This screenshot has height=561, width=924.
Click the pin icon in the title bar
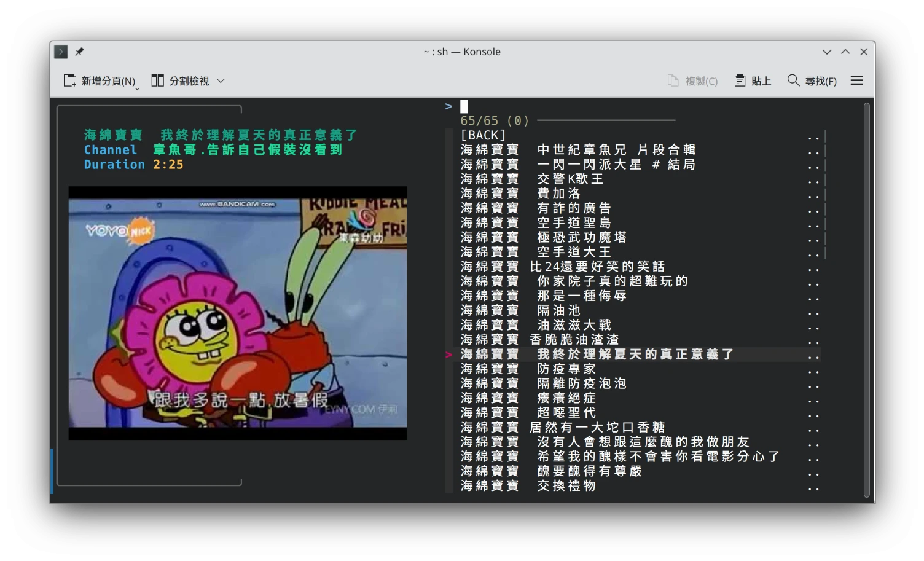point(79,52)
